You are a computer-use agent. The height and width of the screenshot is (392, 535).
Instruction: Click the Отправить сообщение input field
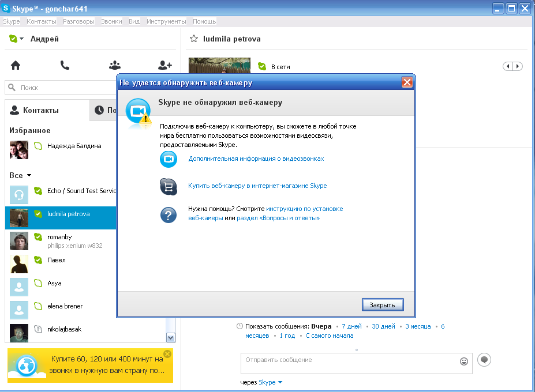[349, 363]
